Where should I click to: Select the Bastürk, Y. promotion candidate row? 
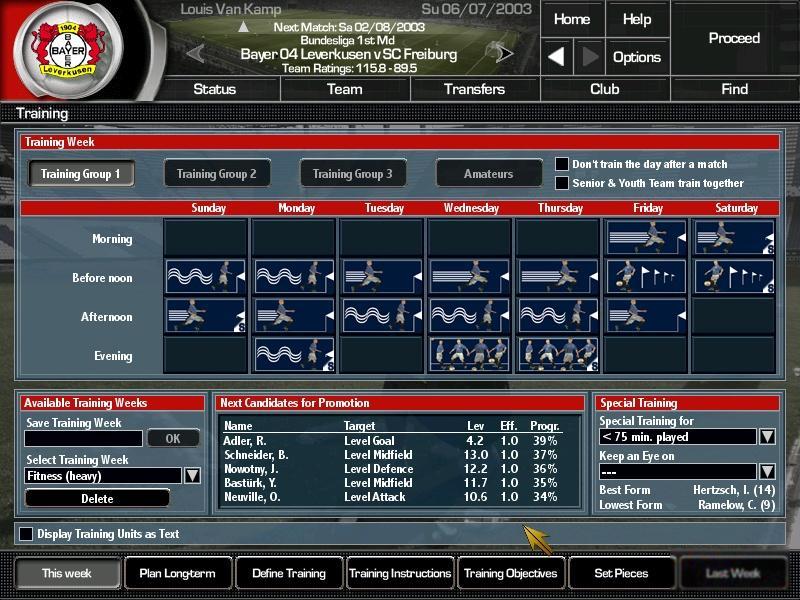click(392, 483)
